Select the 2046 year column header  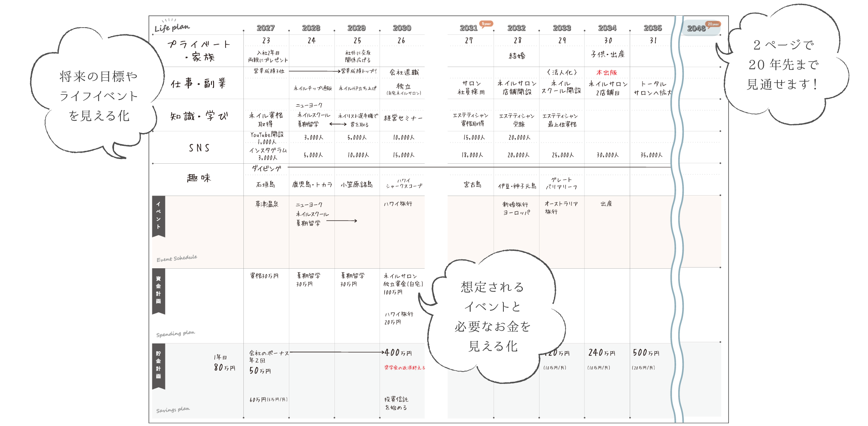pyautogui.click(x=696, y=28)
